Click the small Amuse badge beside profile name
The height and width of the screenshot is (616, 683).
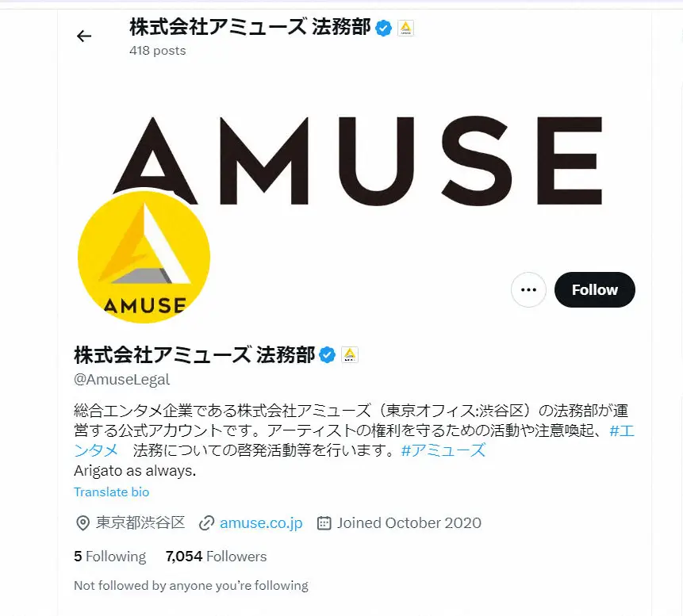pos(349,355)
